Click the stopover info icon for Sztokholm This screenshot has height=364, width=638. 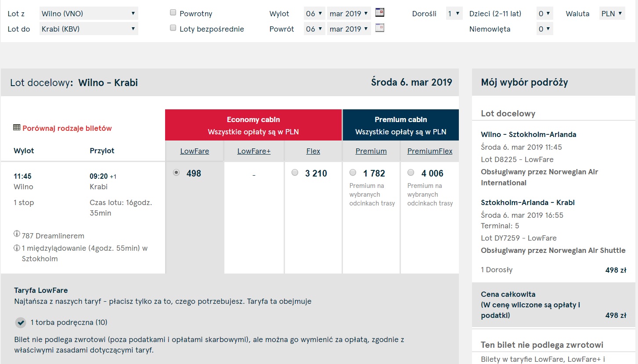(x=17, y=248)
